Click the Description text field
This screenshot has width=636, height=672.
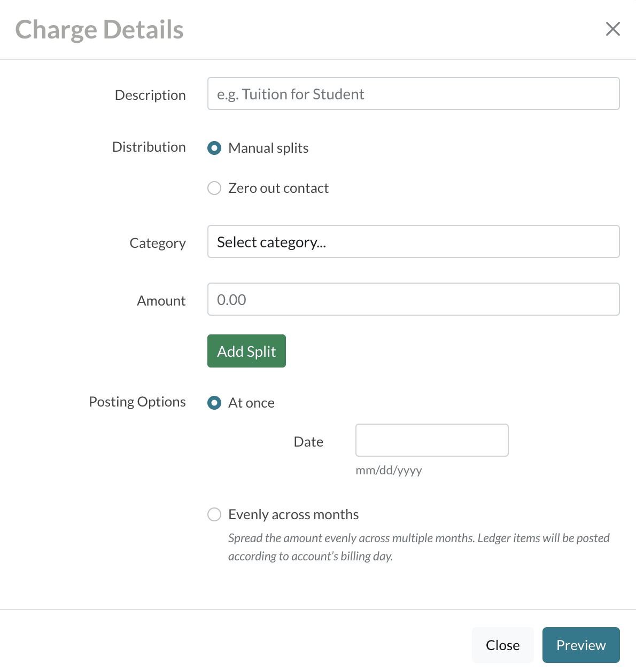pos(413,94)
